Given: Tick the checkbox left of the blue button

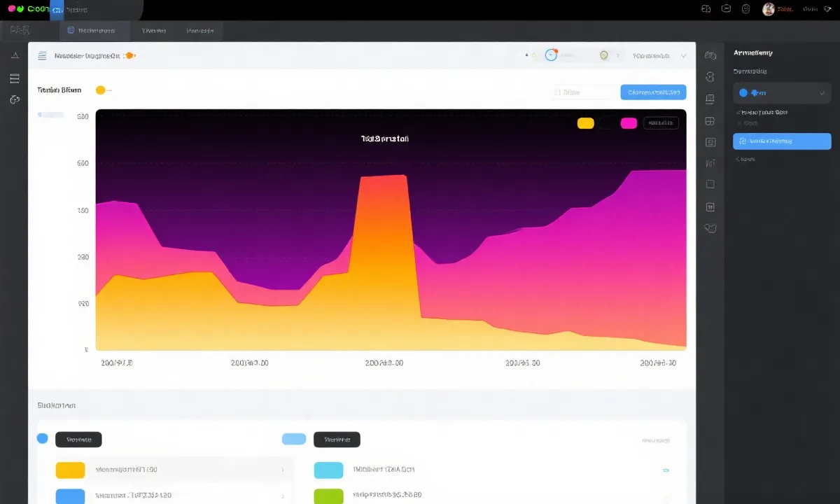Looking at the screenshot, I should point(557,92).
